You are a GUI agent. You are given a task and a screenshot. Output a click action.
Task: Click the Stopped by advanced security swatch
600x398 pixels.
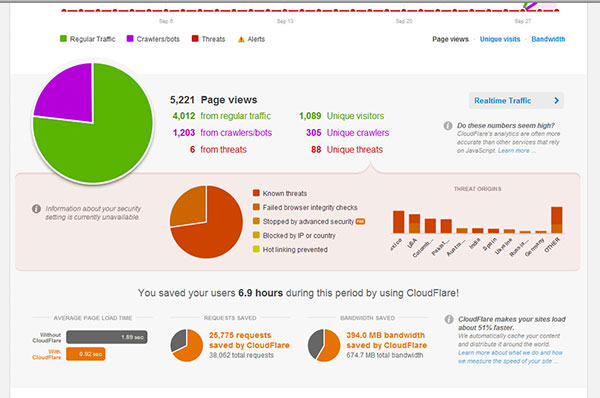pos(256,221)
